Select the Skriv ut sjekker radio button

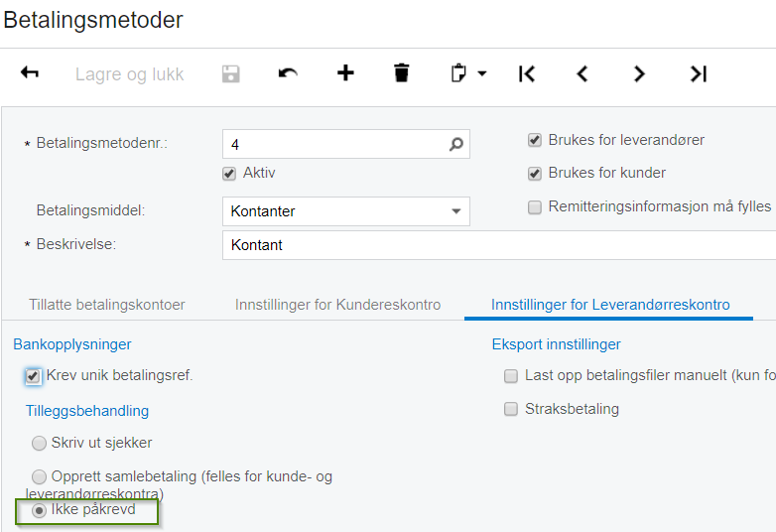tap(39, 444)
